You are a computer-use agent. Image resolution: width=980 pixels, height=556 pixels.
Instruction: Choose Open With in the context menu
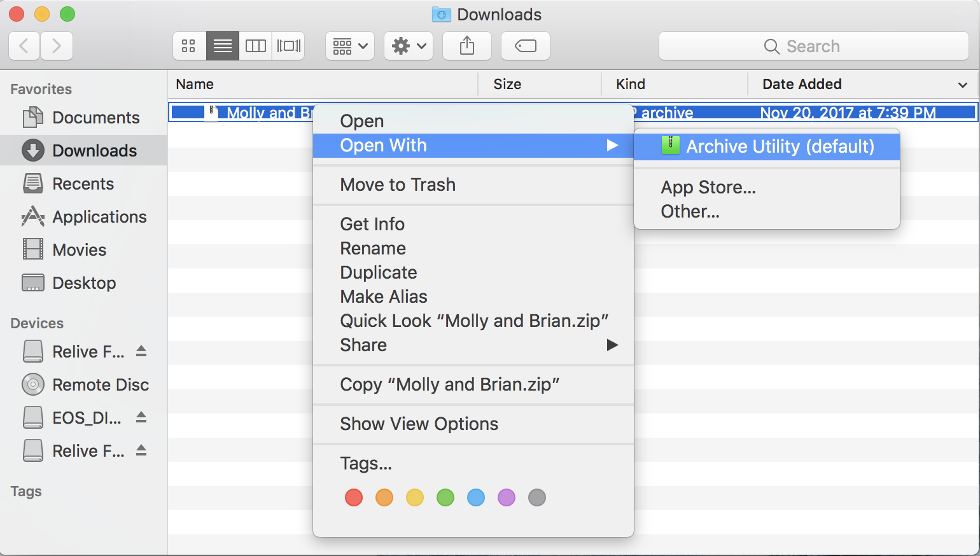(473, 146)
